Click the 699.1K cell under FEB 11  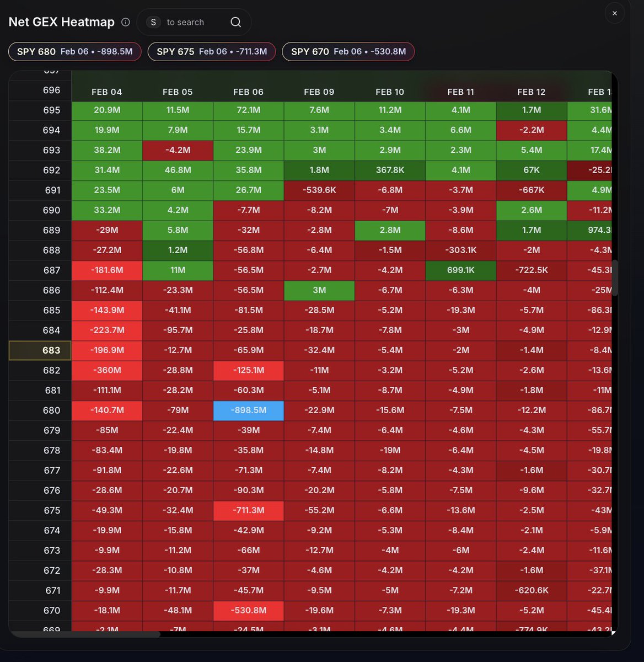click(x=461, y=270)
